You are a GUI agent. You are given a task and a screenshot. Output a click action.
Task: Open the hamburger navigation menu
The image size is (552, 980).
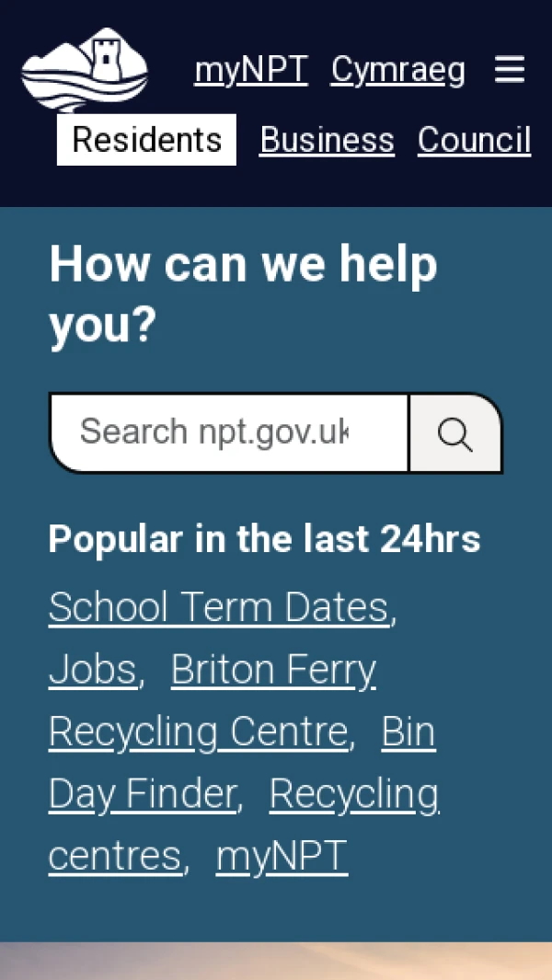(510, 70)
